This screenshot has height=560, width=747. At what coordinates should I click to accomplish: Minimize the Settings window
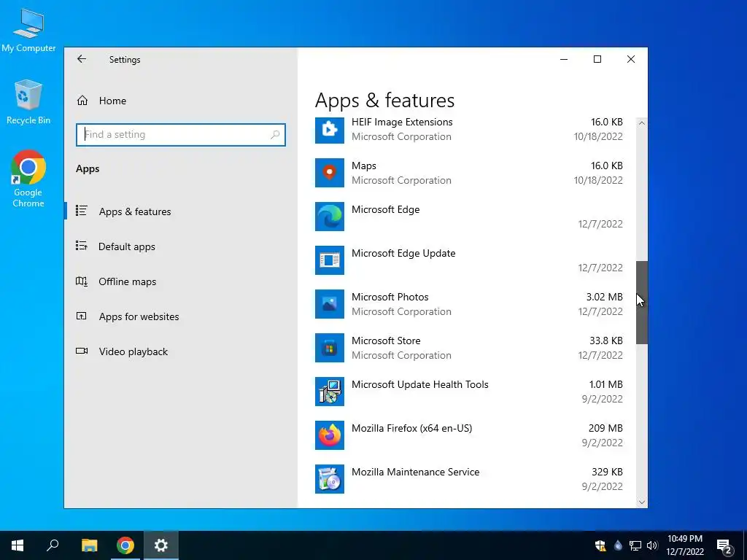tap(564, 59)
